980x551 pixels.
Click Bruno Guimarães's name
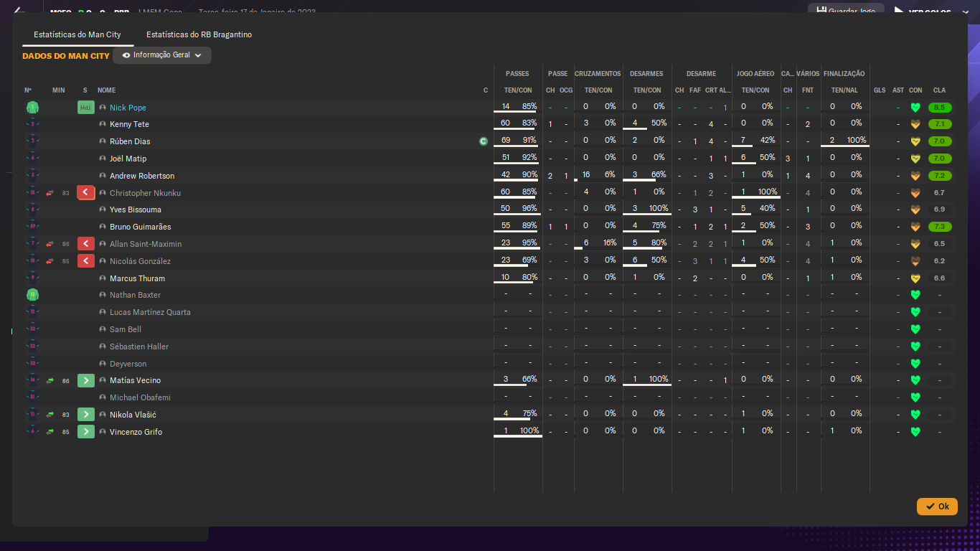140,227
